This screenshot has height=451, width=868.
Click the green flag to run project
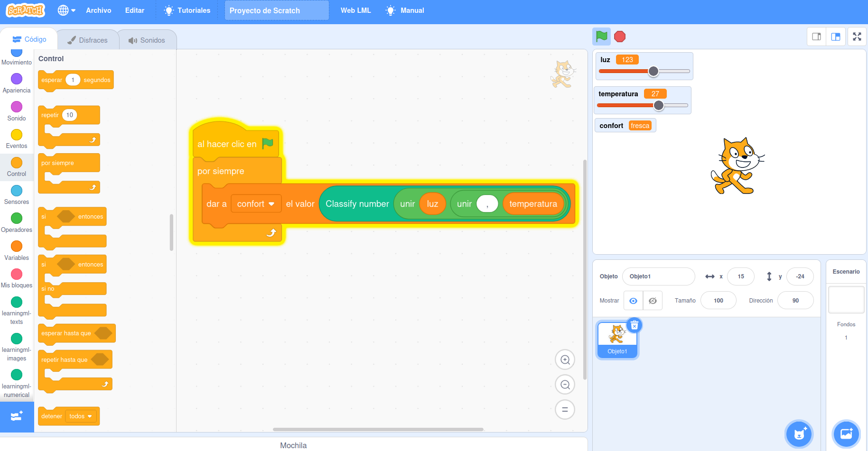tap(601, 37)
